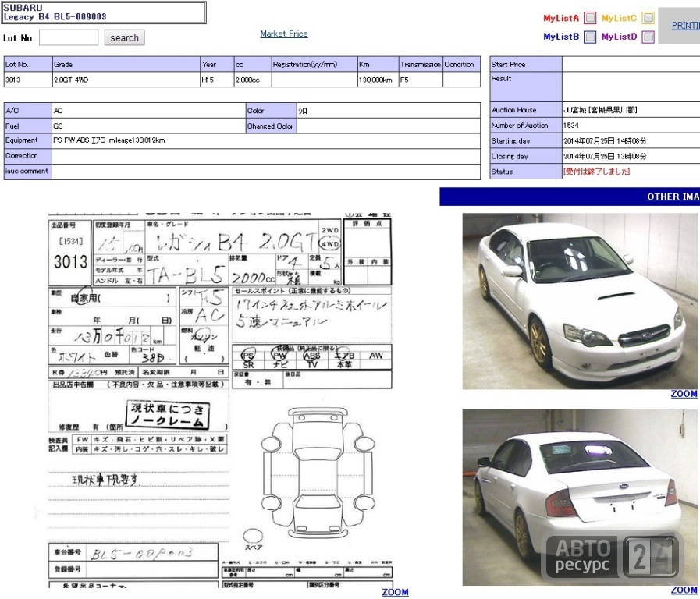
Task: Click the Closing day value
Action: point(605,157)
